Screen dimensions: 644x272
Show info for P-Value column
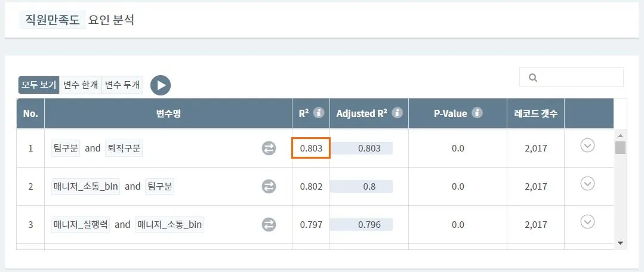point(477,113)
